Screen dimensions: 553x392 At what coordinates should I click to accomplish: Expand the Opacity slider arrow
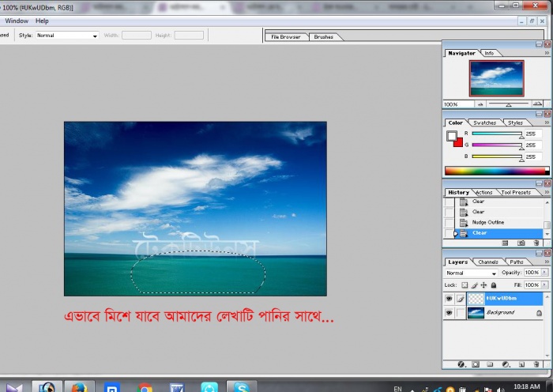click(544, 273)
